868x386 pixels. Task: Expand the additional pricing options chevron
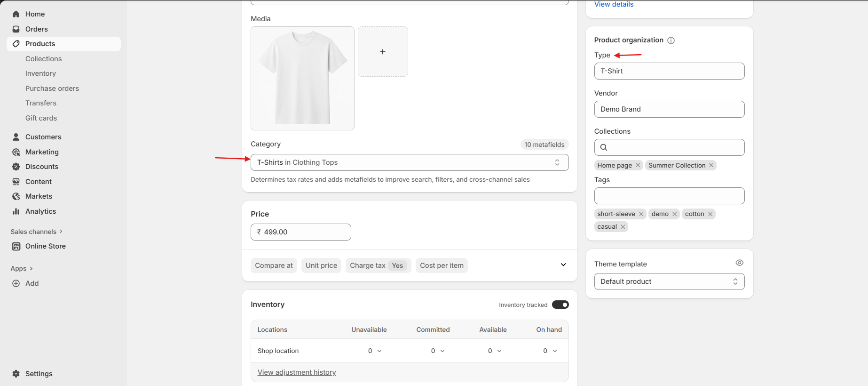pos(563,265)
